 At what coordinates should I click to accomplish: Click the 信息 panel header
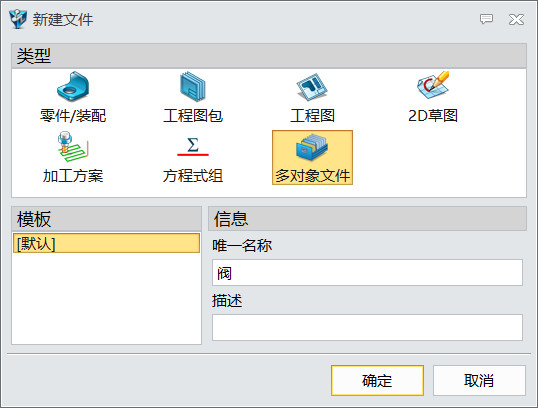(367, 219)
